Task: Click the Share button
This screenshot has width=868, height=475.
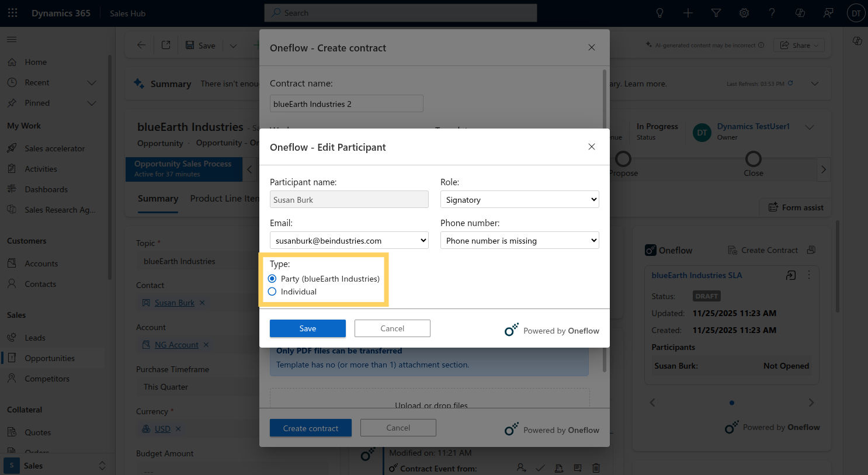Action: (x=799, y=46)
